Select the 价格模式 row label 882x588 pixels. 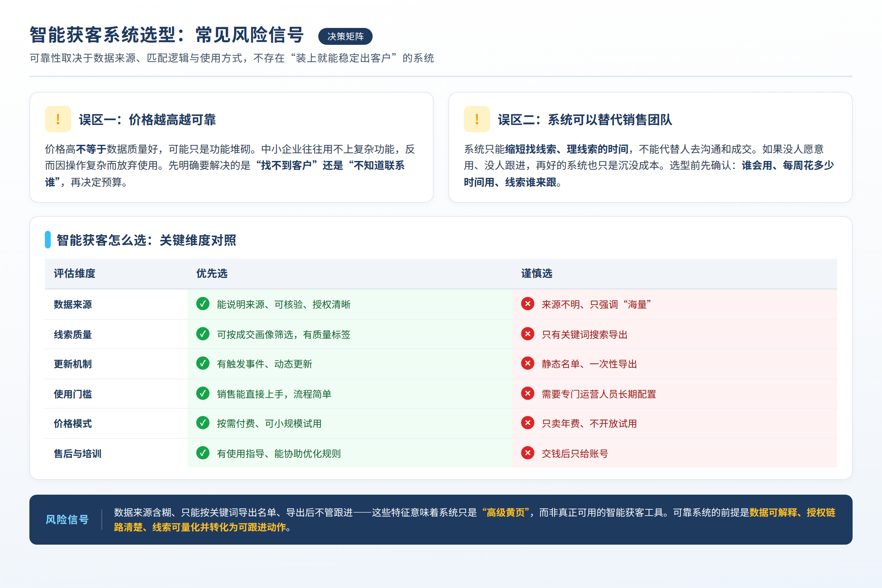click(x=73, y=424)
